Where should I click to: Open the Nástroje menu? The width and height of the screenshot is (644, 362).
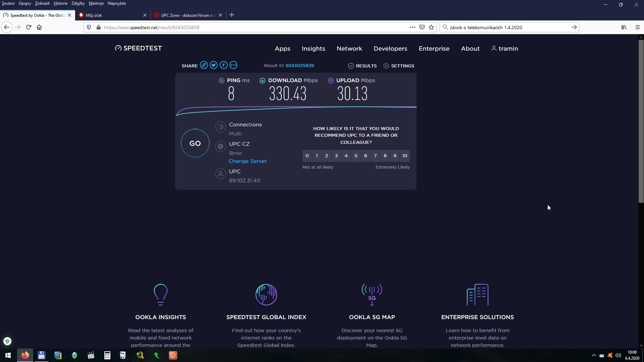point(96,3)
